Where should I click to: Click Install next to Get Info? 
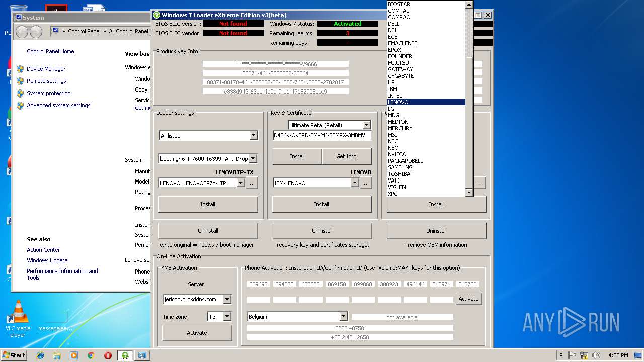click(297, 156)
